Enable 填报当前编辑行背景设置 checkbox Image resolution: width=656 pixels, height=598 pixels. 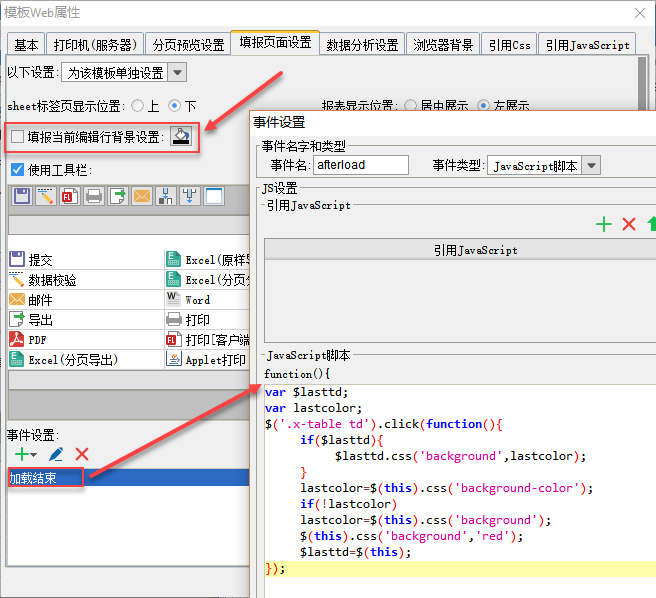pos(17,136)
